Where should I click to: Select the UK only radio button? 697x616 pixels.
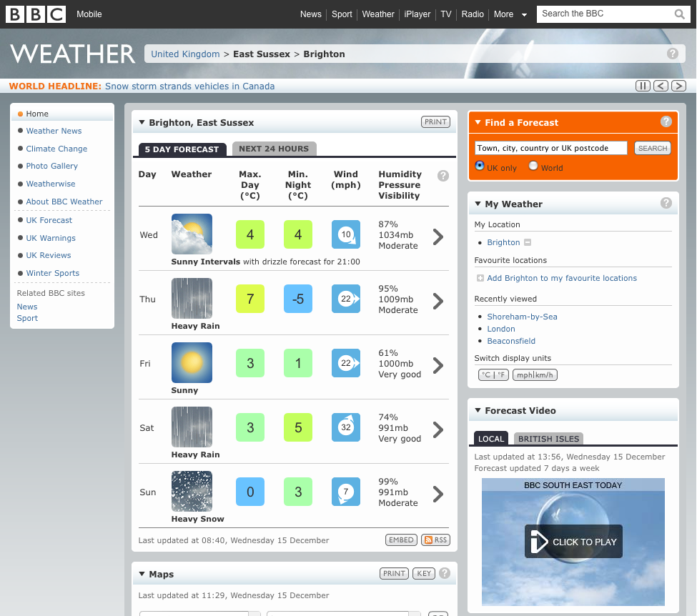tap(480, 166)
